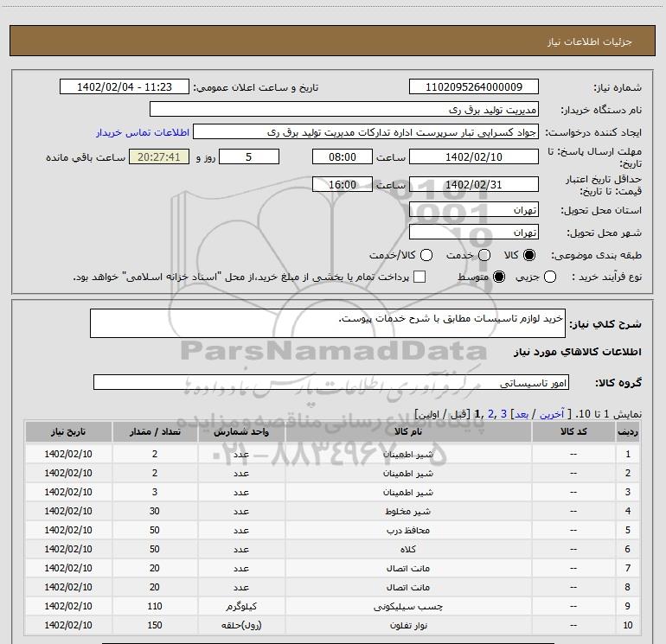Click the response deadline date 1402/02/10 field
The image size is (666, 644).
[x=474, y=156]
